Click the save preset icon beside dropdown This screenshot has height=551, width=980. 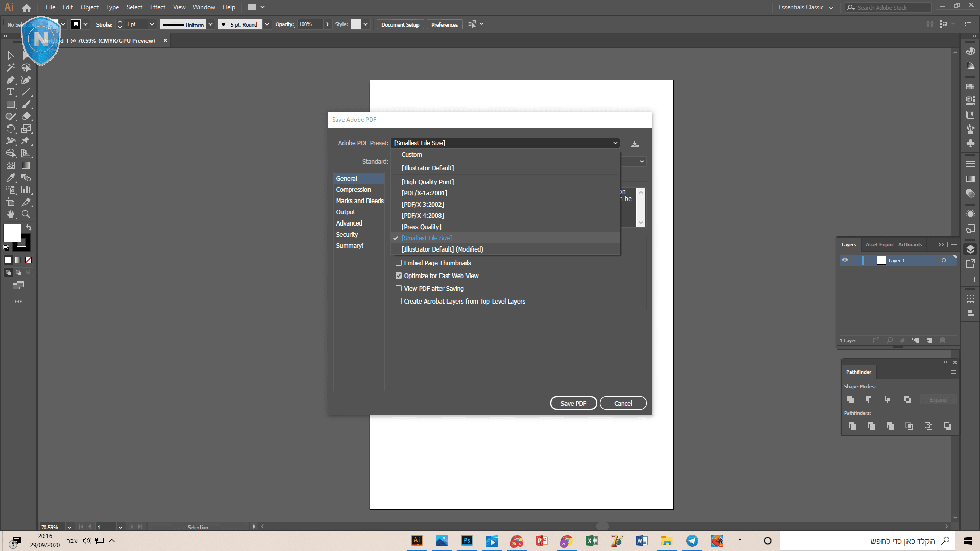(634, 144)
